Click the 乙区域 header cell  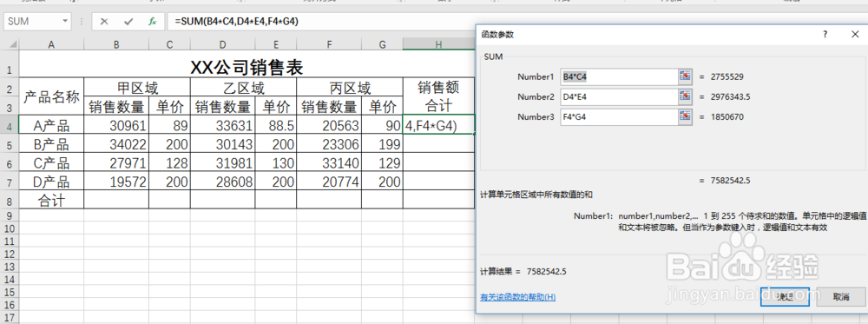[244, 87]
